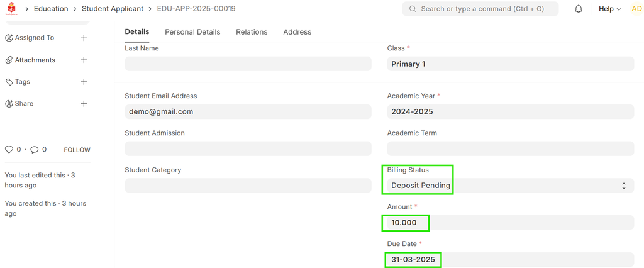Click the FOLLOW button
This screenshot has width=644, height=268.
pos(77,150)
